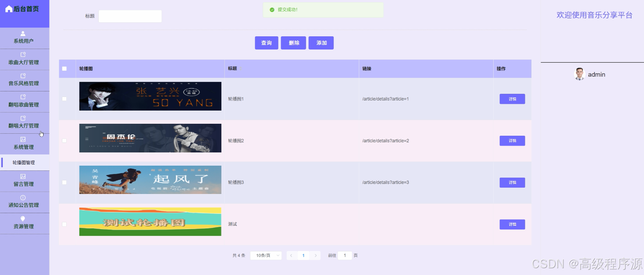Viewport: 644px width, 275px height.
Task: Open the 通知公告管理 menu
Action: (x=24, y=202)
